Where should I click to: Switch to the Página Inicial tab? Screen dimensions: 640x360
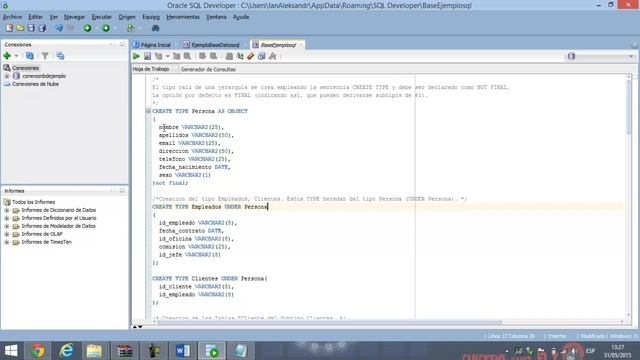click(x=155, y=45)
